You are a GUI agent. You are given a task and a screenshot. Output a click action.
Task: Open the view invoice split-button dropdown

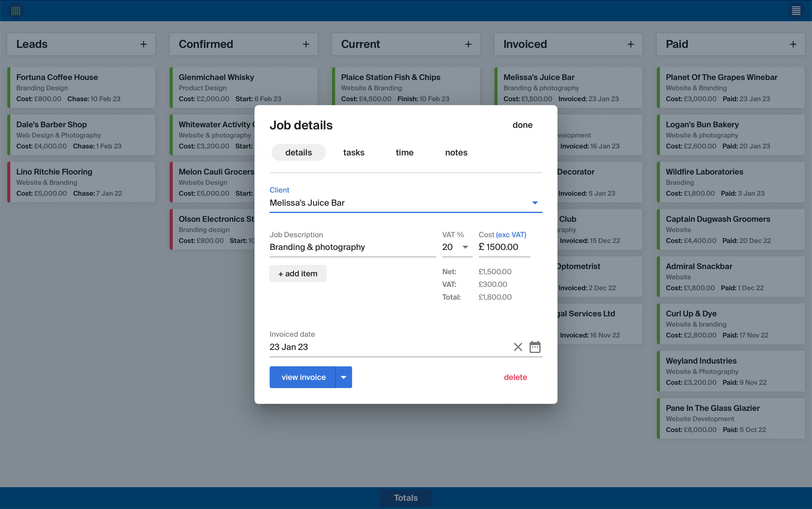point(343,377)
